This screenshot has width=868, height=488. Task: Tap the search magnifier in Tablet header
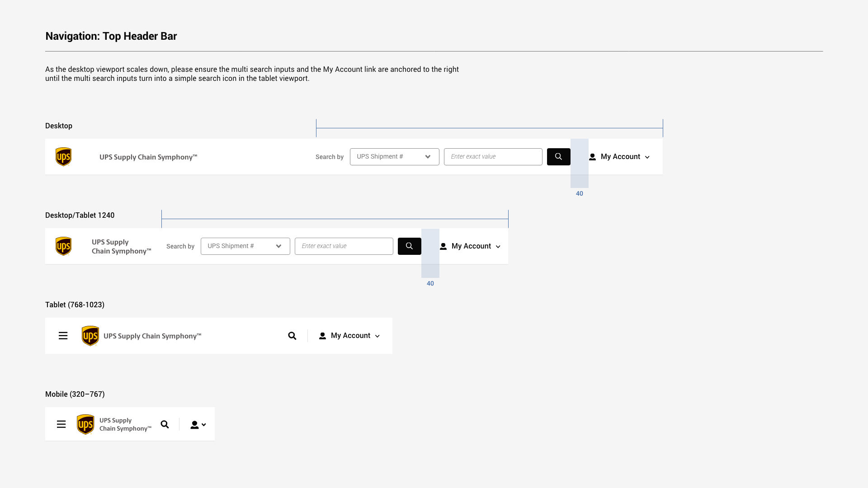[x=292, y=336]
